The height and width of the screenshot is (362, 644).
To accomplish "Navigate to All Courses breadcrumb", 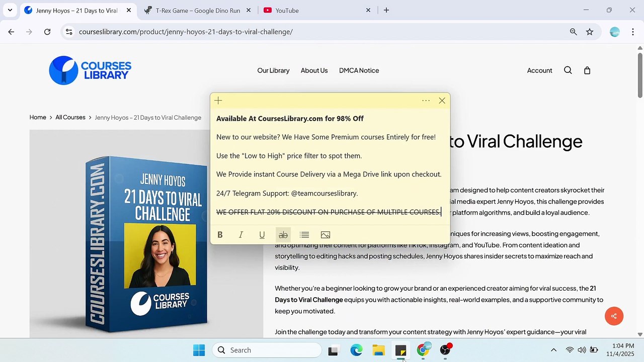I will (x=70, y=117).
